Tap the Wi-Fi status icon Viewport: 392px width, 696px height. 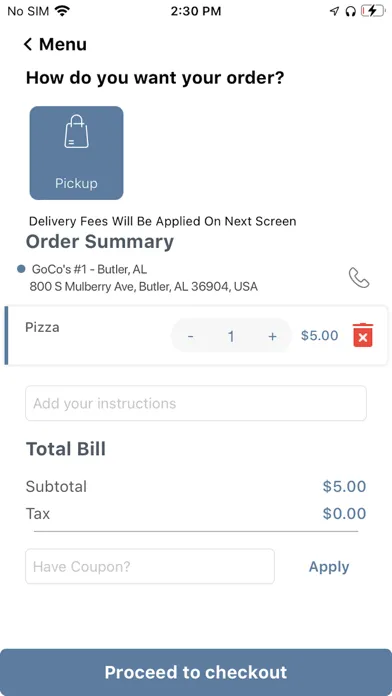click(63, 11)
